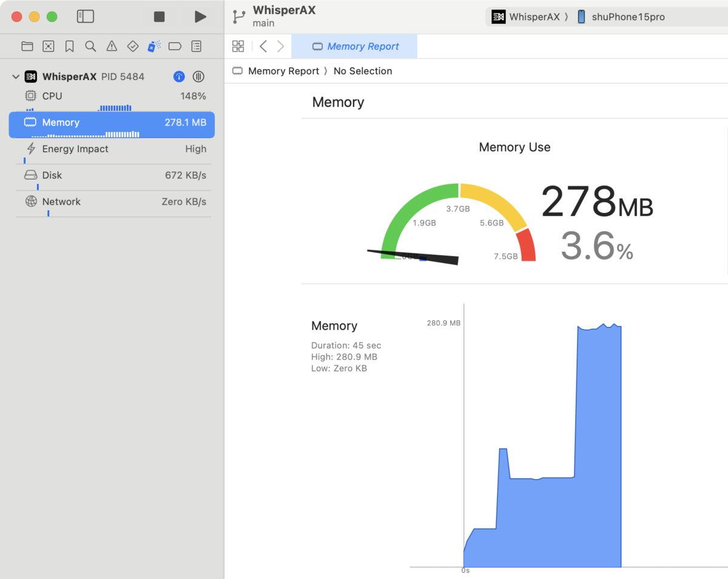Screen dimensions: 728x579
Task: Select the Memory gauge row
Action: coord(112,125)
